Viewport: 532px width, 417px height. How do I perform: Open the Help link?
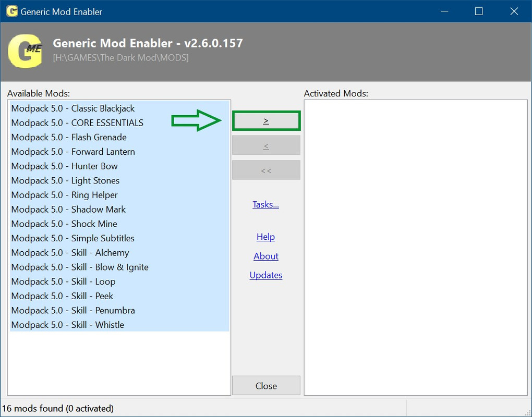pos(265,237)
